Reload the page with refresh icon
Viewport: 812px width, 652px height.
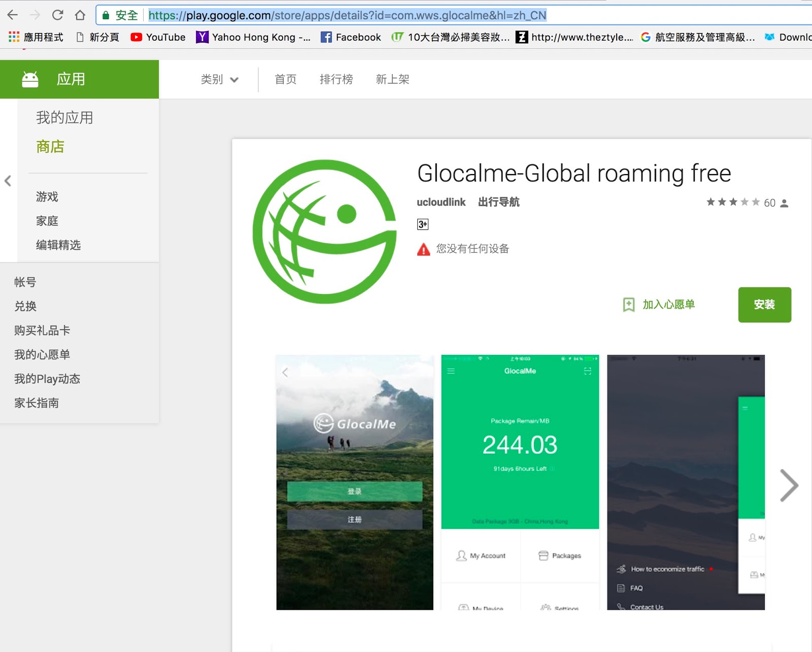coord(57,15)
